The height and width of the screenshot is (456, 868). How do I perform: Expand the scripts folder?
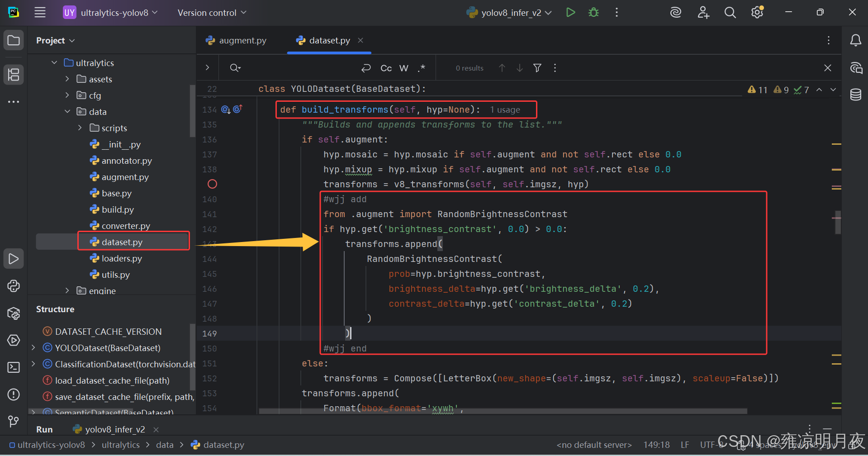(80, 128)
